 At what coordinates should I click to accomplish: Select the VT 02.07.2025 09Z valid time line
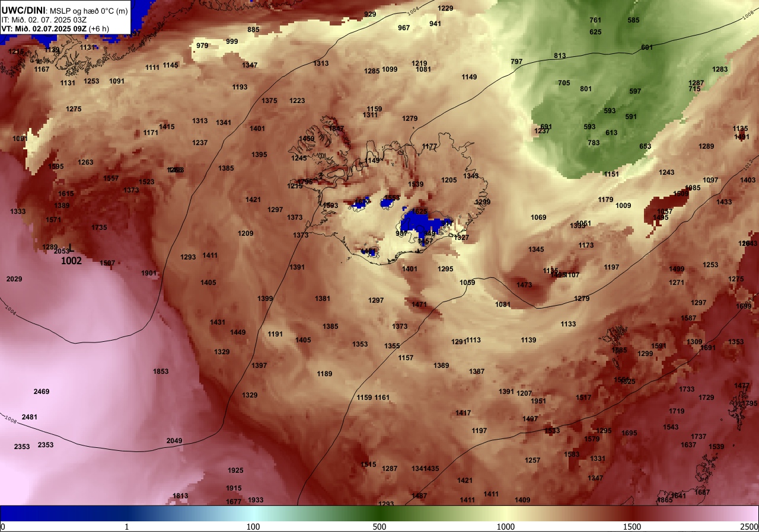55,28
